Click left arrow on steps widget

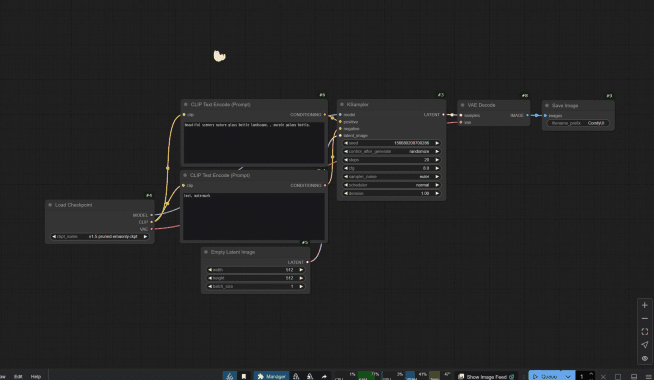click(x=346, y=160)
